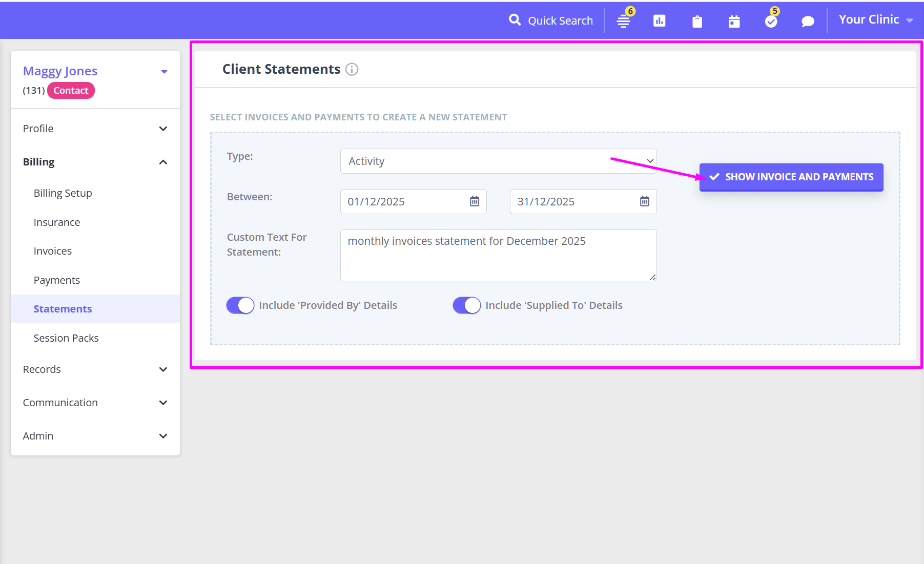Open the chat messages bubble icon
The image size is (924, 564).
point(808,22)
